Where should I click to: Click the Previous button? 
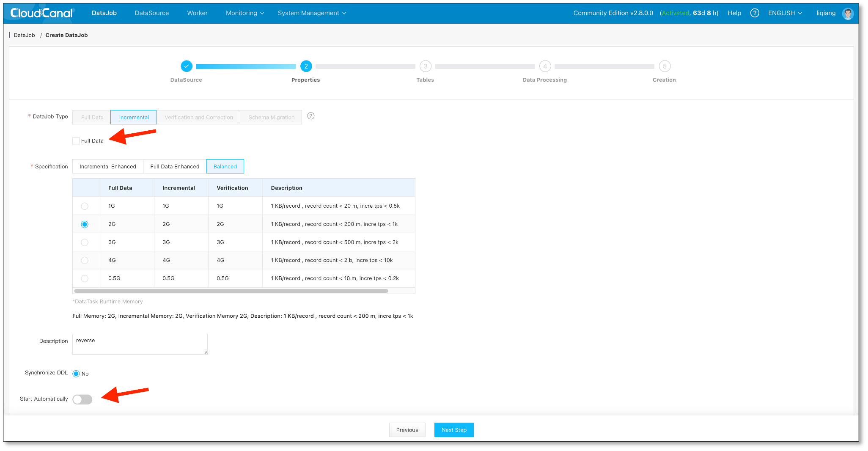[407, 430]
